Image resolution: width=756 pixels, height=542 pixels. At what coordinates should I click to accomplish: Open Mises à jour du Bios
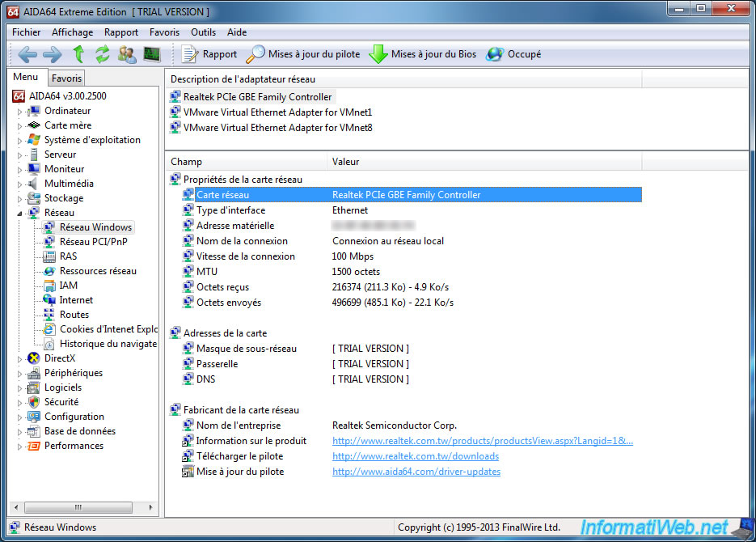point(423,54)
